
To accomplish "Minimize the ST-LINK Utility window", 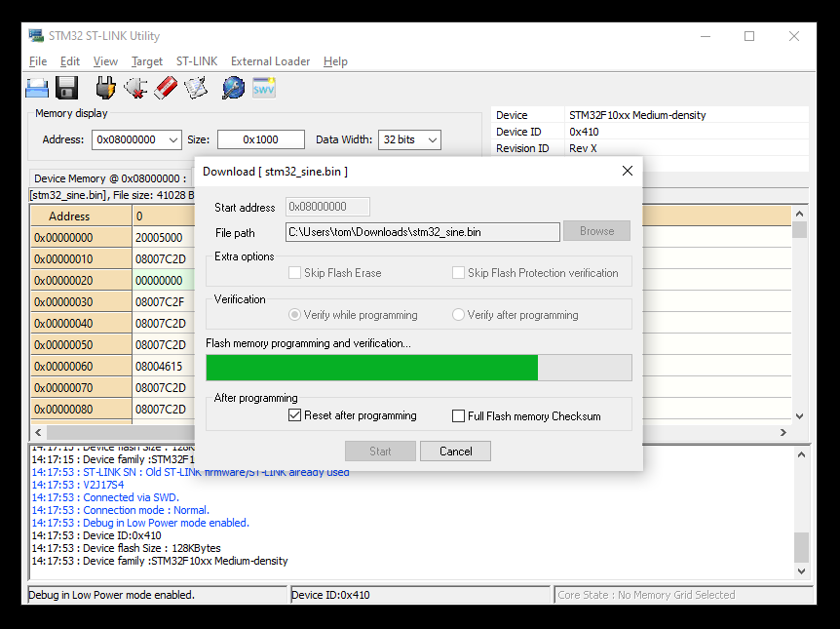I will point(706,36).
